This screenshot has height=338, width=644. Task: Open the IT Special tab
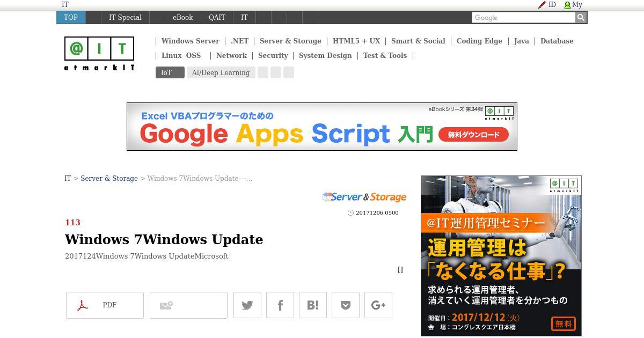(x=125, y=17)
